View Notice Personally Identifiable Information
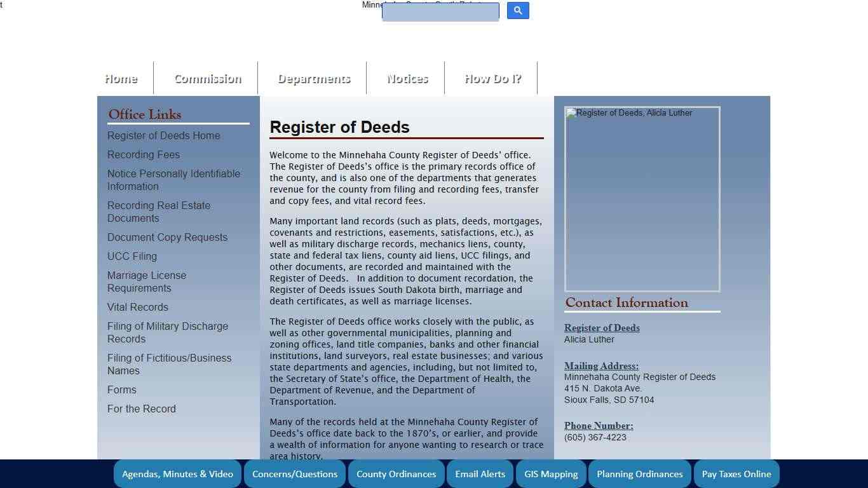 tap(173, 180)
